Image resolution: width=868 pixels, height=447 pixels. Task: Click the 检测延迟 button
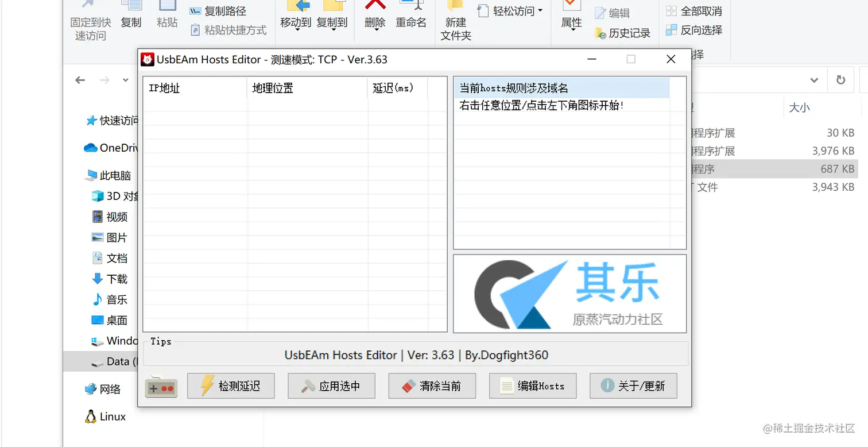click(231, 386)
